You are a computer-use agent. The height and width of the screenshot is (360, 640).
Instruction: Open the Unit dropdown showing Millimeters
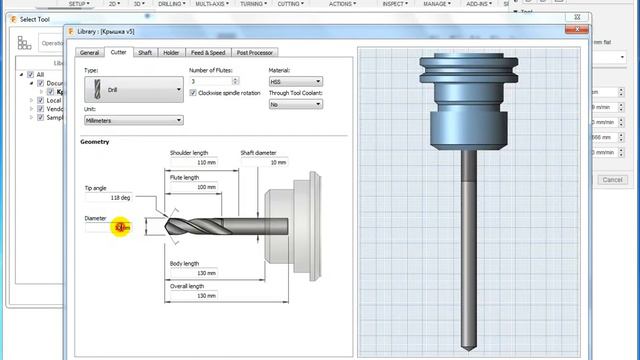134,120
